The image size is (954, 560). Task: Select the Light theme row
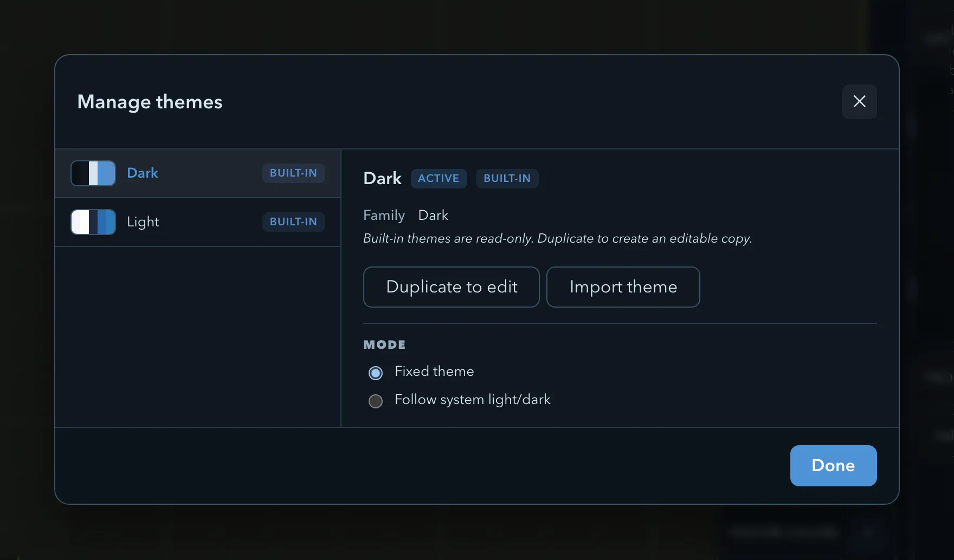point(198,222)
